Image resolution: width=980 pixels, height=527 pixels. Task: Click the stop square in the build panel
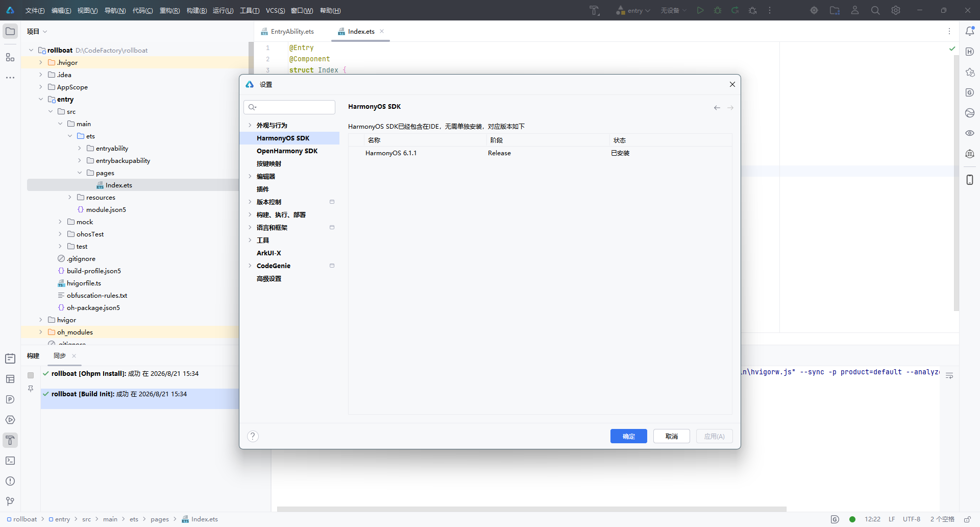[x=31, y=375]
